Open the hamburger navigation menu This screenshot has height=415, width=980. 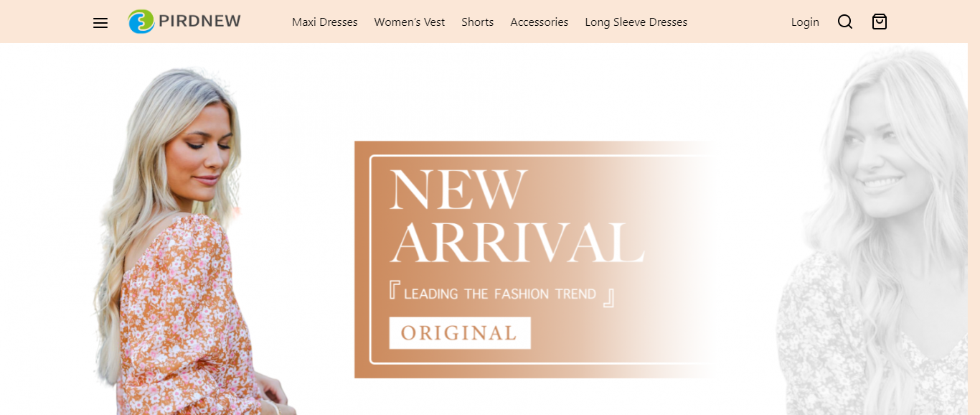tap(100, 23)
